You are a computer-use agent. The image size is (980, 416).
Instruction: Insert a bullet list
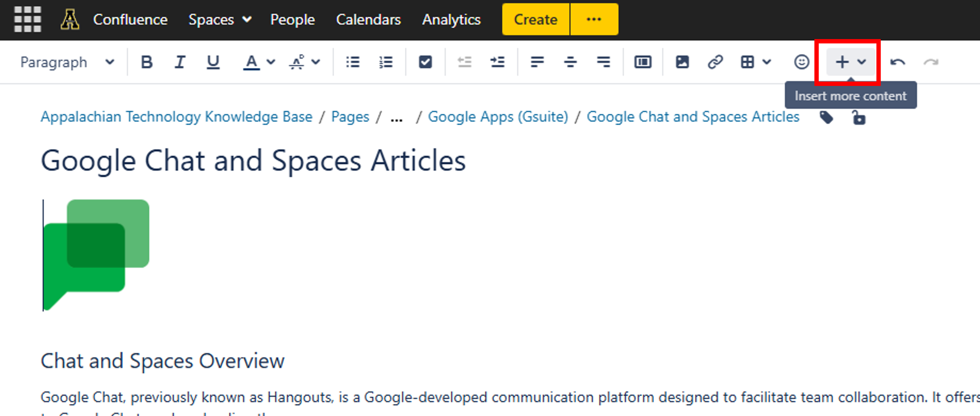[x=353, y=62]
